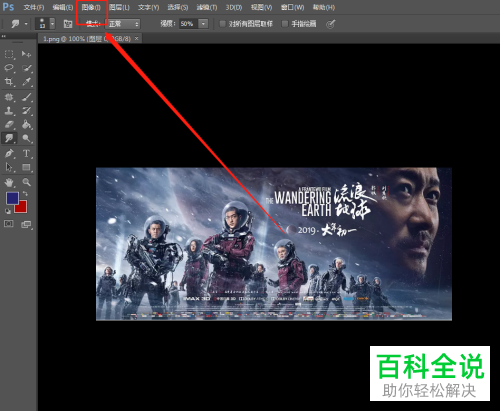This screenshot has height=411, width=500.
Task: Click the tablet pressure icon in options bar
Action: coord(330,24)
